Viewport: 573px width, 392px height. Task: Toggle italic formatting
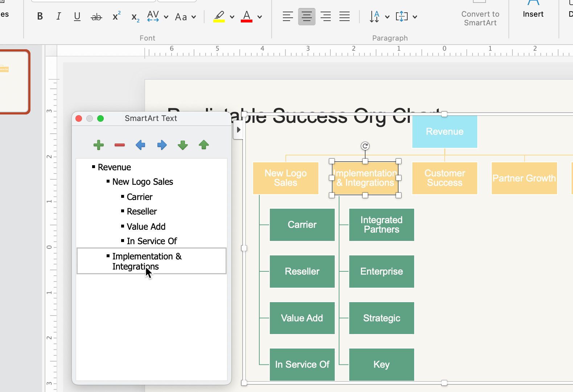pos(58,16)
